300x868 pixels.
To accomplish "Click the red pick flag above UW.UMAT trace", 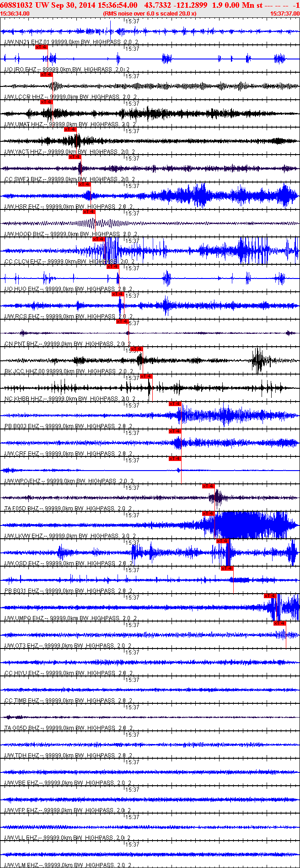I will coord(46,102).
